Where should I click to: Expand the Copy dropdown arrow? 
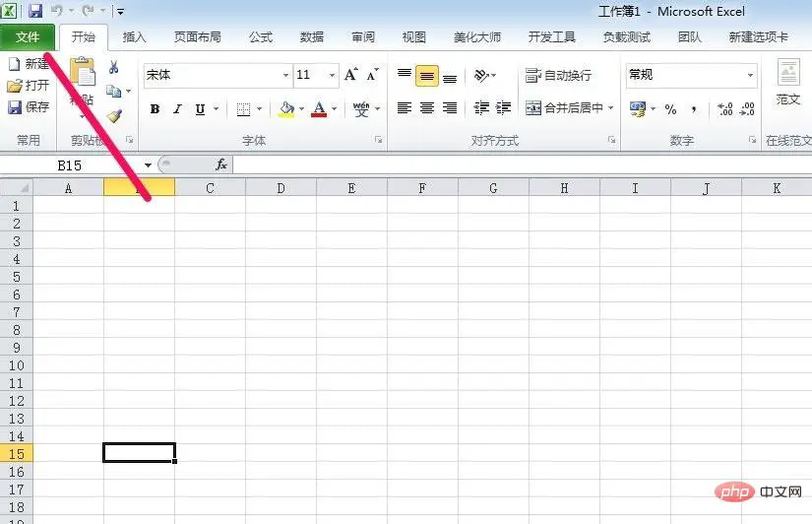(x=128, y=92)
